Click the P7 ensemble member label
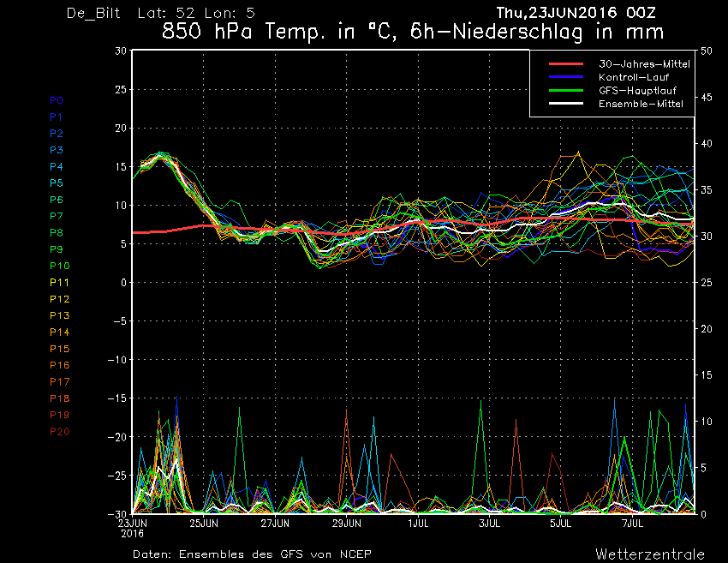 pyautogui.click(x=57, y=216)
